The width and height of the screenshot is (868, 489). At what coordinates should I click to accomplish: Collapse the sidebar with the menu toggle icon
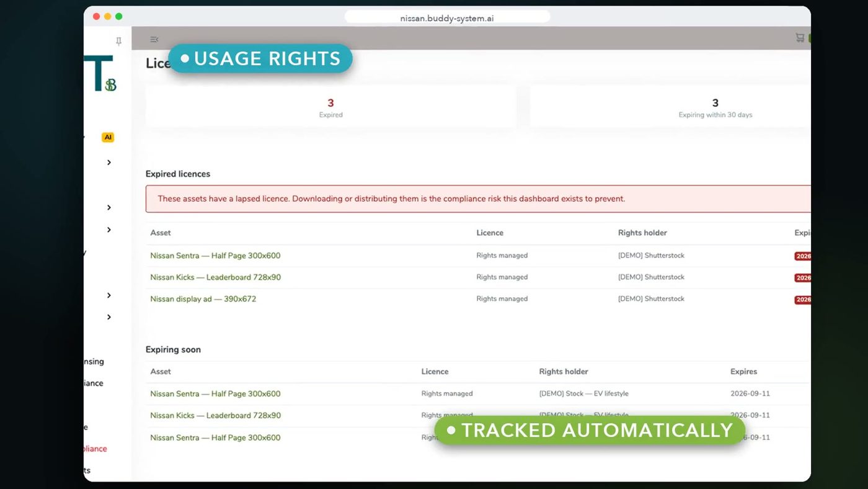154,40
